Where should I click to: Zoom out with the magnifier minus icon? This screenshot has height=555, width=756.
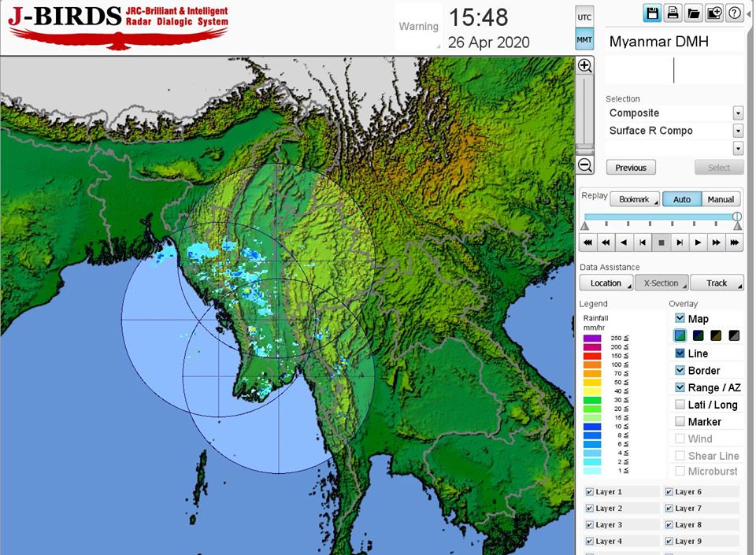pos(584,165)
